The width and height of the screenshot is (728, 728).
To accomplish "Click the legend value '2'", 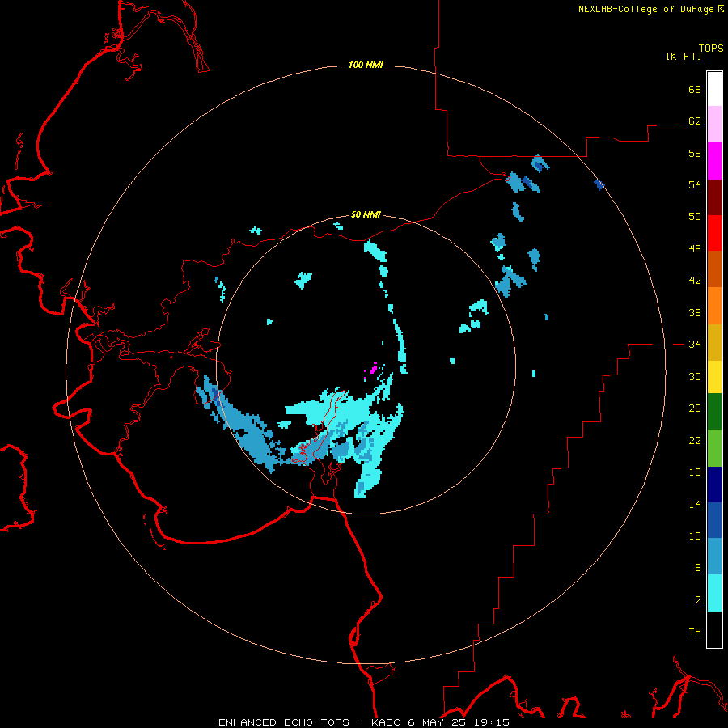I will tap(698, 600).
